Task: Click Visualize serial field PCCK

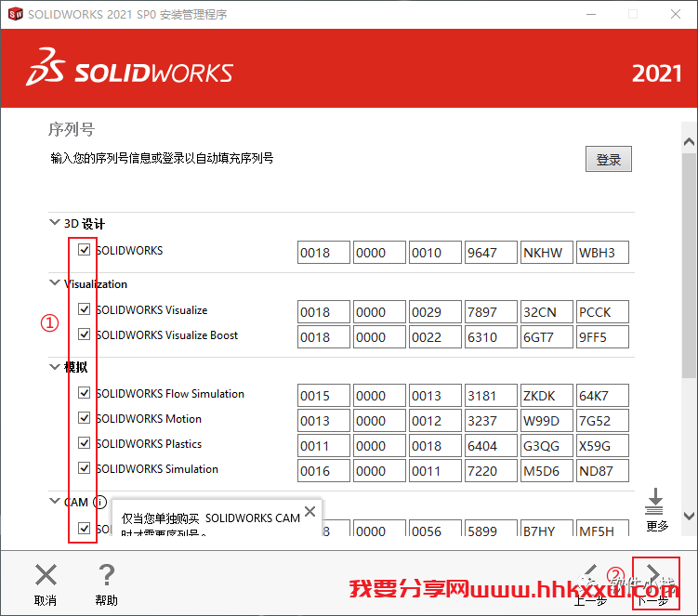Action: click(x=602, y=311)
